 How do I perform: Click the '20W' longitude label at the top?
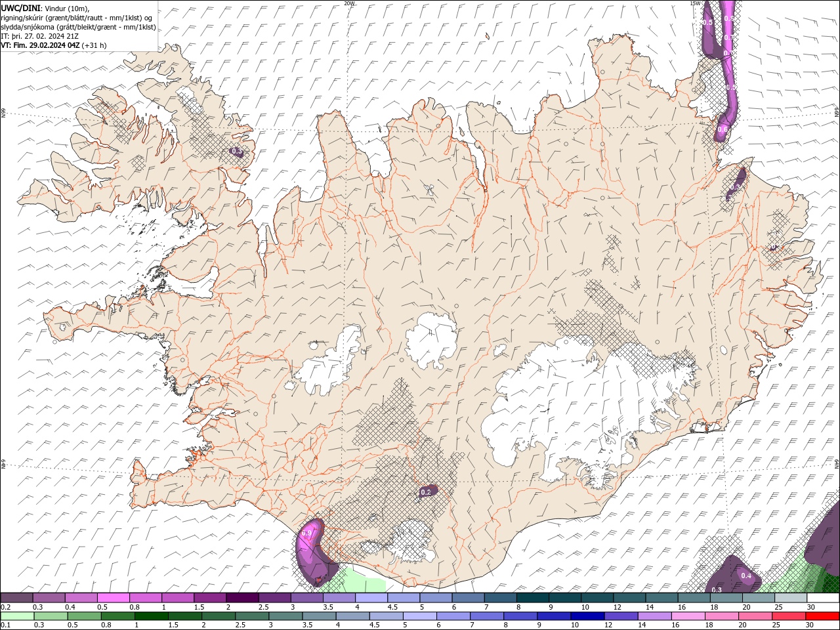tap(349, 3)
